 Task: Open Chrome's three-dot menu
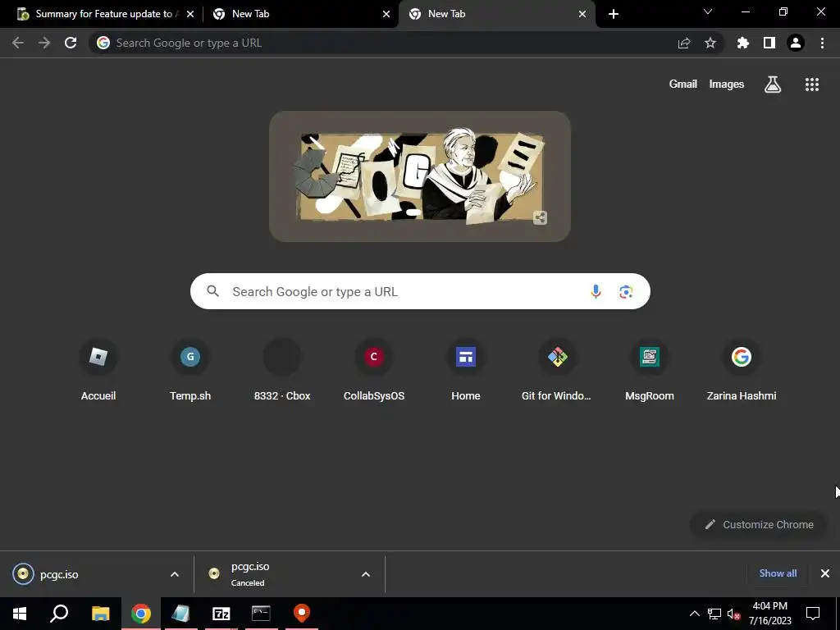click(822, 43)
